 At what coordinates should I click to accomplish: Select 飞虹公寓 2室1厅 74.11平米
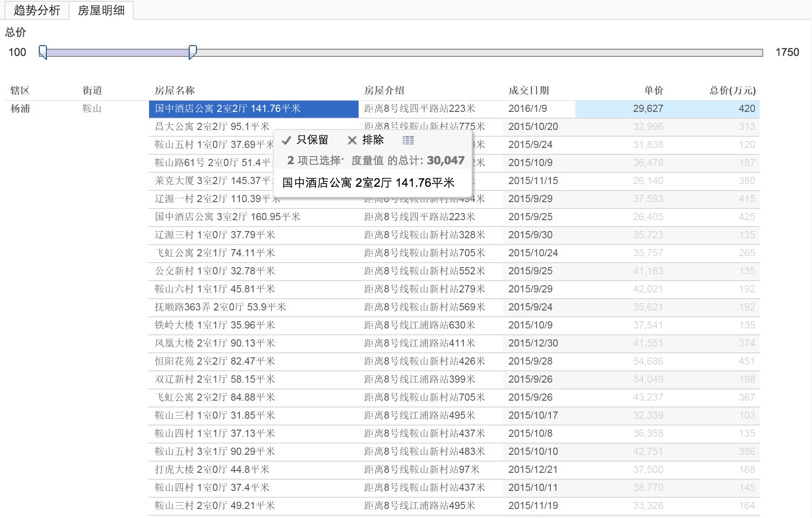[215, 253]
